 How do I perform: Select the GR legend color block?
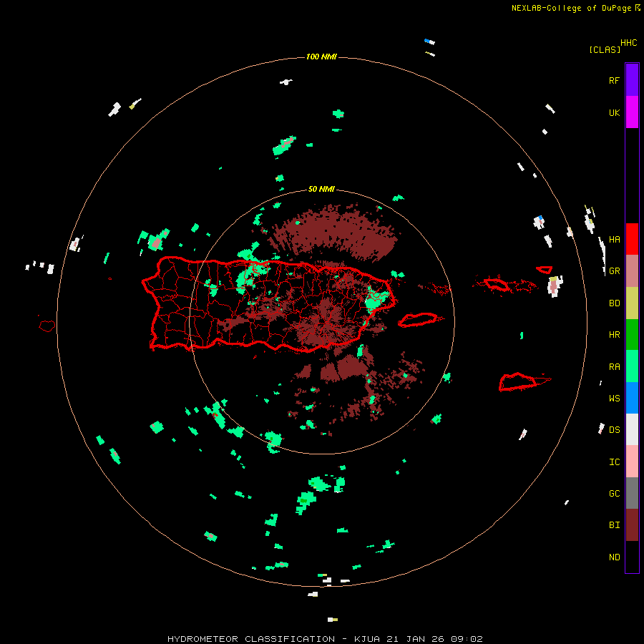pyautogui.click(x=632, y=271)
